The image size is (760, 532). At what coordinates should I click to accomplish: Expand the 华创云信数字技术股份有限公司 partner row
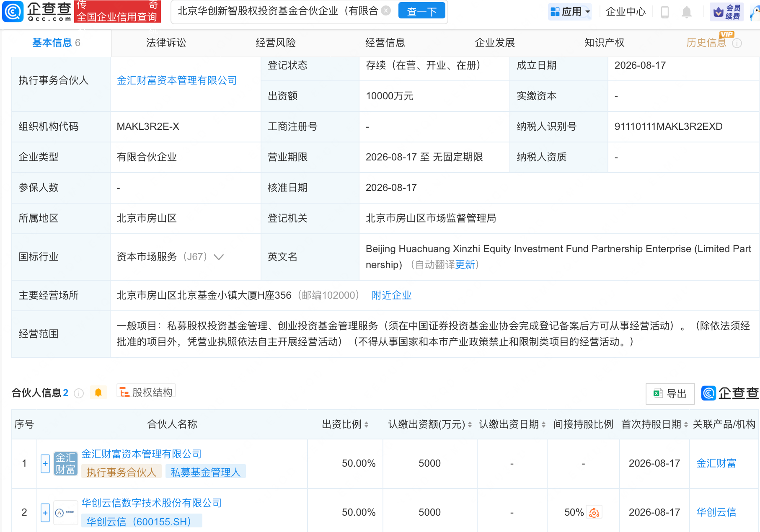click(x=45, y=512)
